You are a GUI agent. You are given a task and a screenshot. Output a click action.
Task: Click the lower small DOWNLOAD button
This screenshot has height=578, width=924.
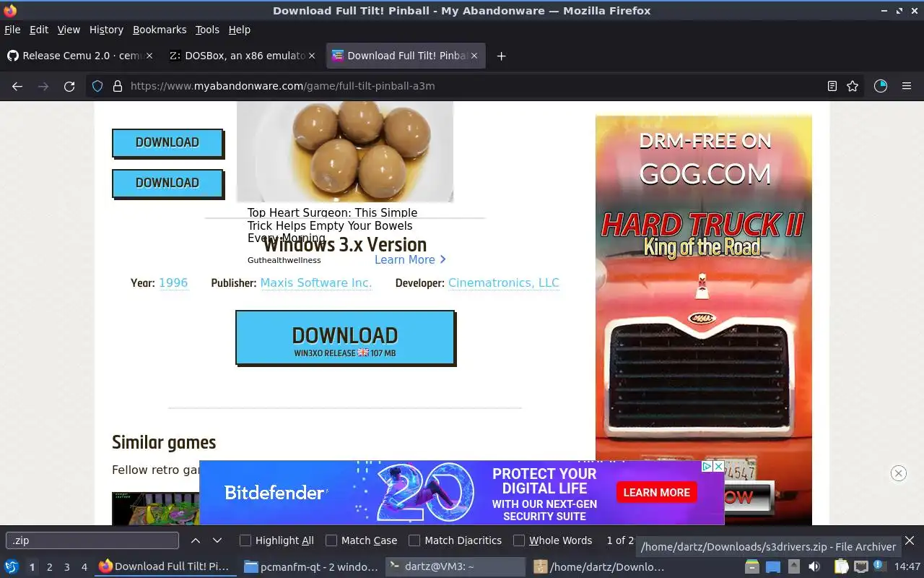coord(167,183)
